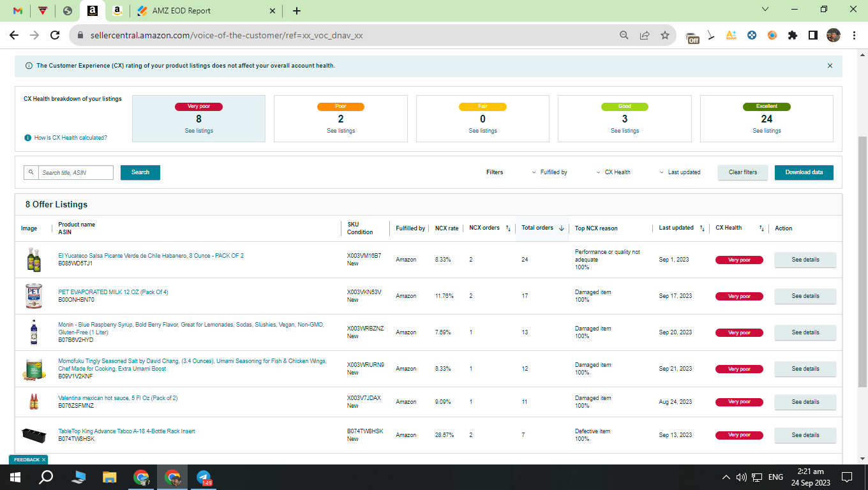Click the Clear filters button
The image size is (868, 490).
[743, 172]
